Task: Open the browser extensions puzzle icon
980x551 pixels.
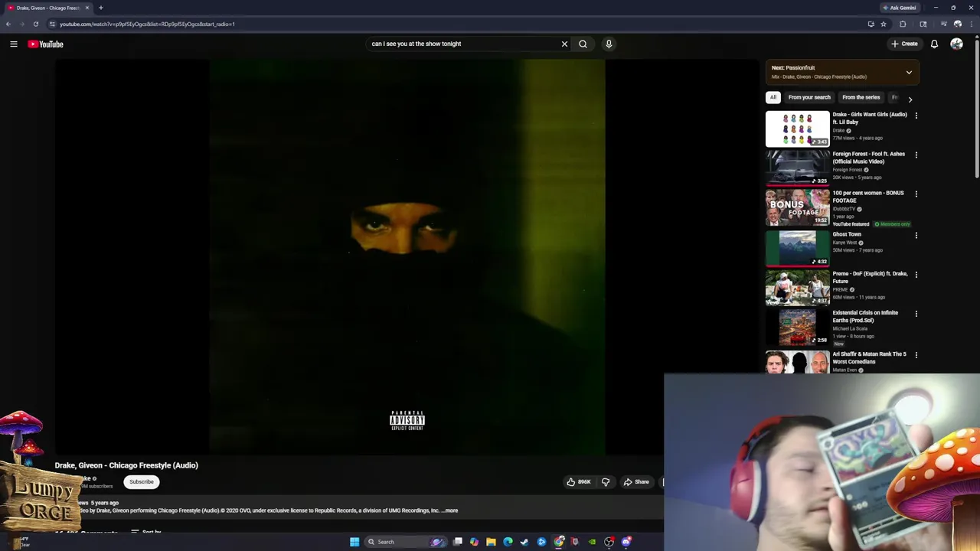Action: (903, 24)
